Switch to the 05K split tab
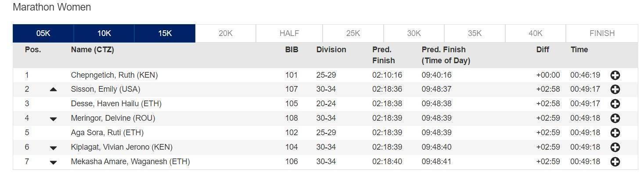 (43, 33)
